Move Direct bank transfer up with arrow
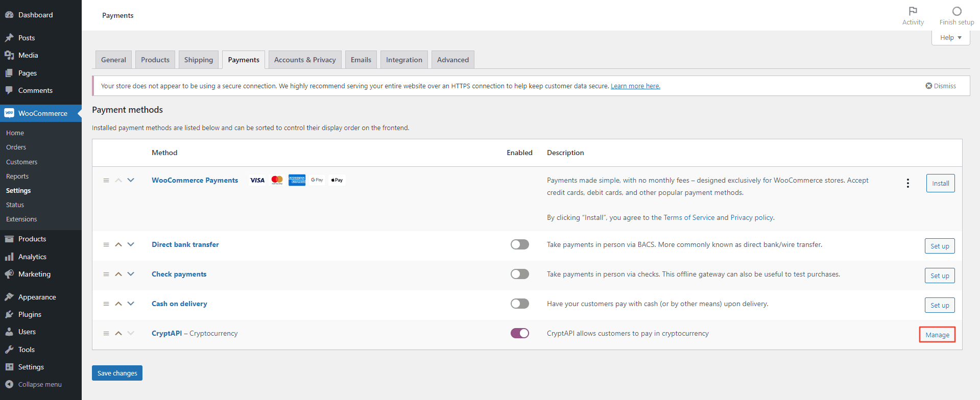The height and width of the screenshot is (400, 980). click(118, 244)
